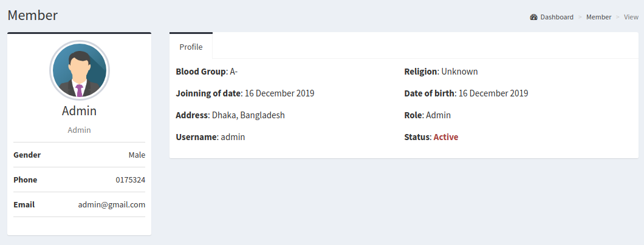Image resolution: width=644 pixels, height=245 pixels.
Task: Click the Admin profile avatar picture
Action: 79,70
